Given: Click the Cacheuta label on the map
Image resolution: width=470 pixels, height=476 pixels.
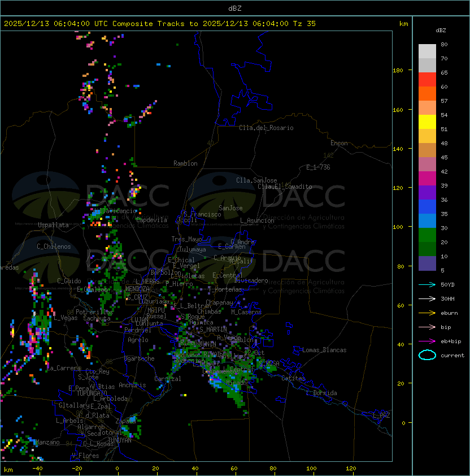Looking at the screenshot, I should pos(97,318).
